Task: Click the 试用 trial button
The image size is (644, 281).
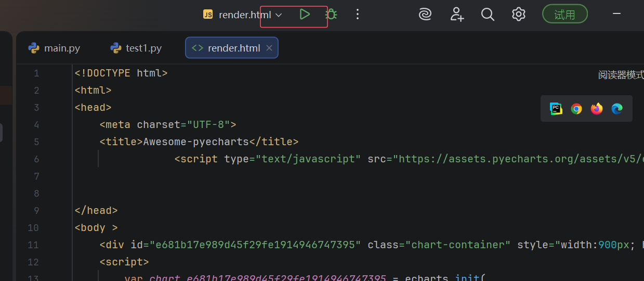Action: [x=565, y=15]
